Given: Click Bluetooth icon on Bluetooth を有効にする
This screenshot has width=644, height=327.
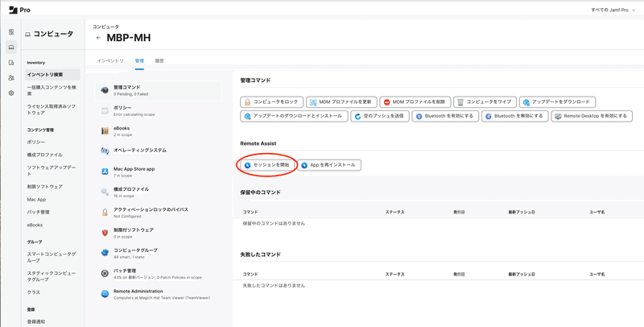Looking at the screenshot, I should 419,116.
